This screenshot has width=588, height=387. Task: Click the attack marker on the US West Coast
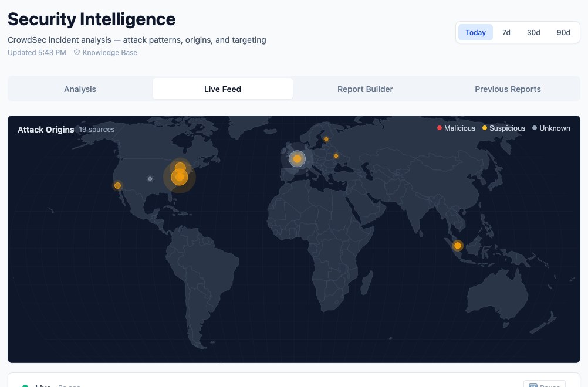click(x=117, y=185)
